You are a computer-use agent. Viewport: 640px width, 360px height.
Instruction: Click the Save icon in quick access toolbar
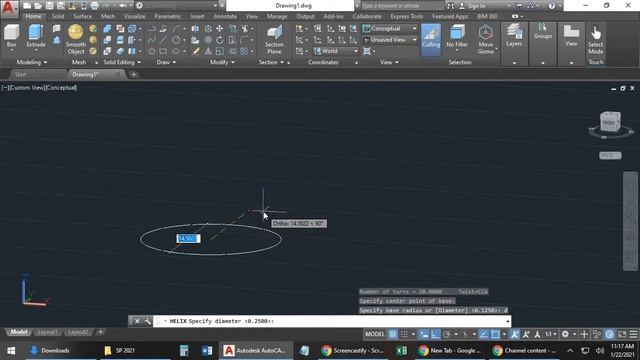[x=49, y=6]
